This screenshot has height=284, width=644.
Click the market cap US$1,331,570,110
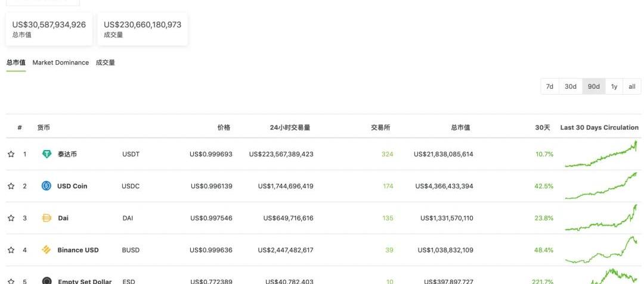click(x=447, y=218)
